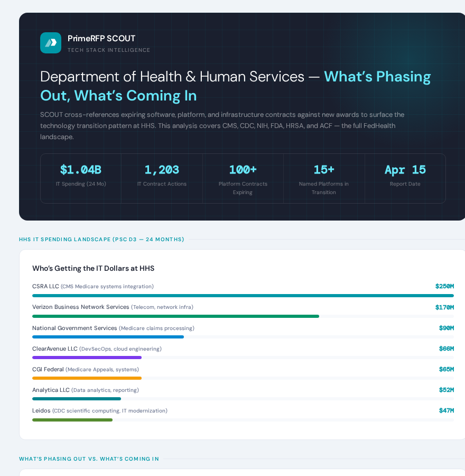Click the IT Spending (24 Mo) label
465x476 pixels.
81,184
